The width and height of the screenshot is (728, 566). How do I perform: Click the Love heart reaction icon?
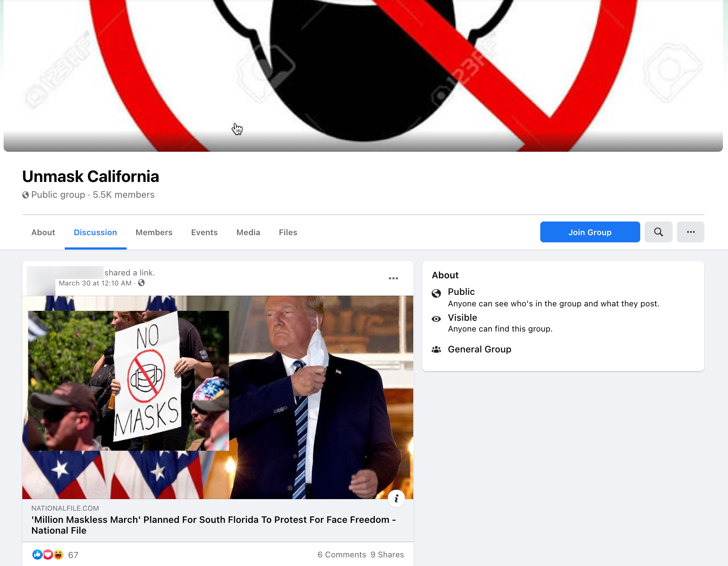[x=48, y=554]
